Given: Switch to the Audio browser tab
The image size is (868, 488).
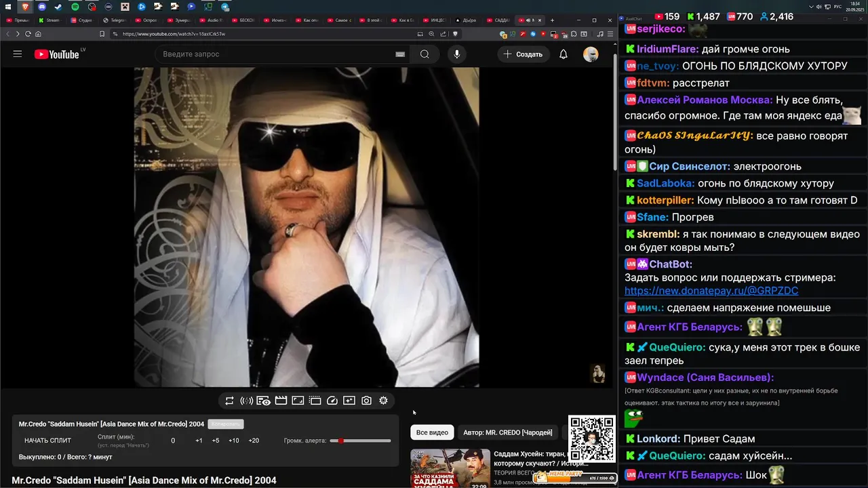Looking at the screenshot, I should pyautogui.click(x=211, y=20).
